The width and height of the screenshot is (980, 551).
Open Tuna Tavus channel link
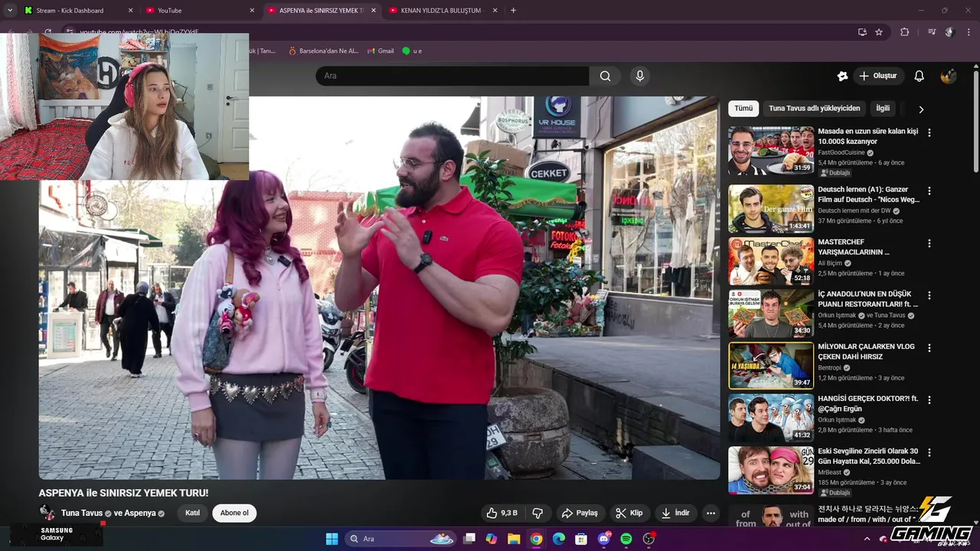[x=82, y=513]
